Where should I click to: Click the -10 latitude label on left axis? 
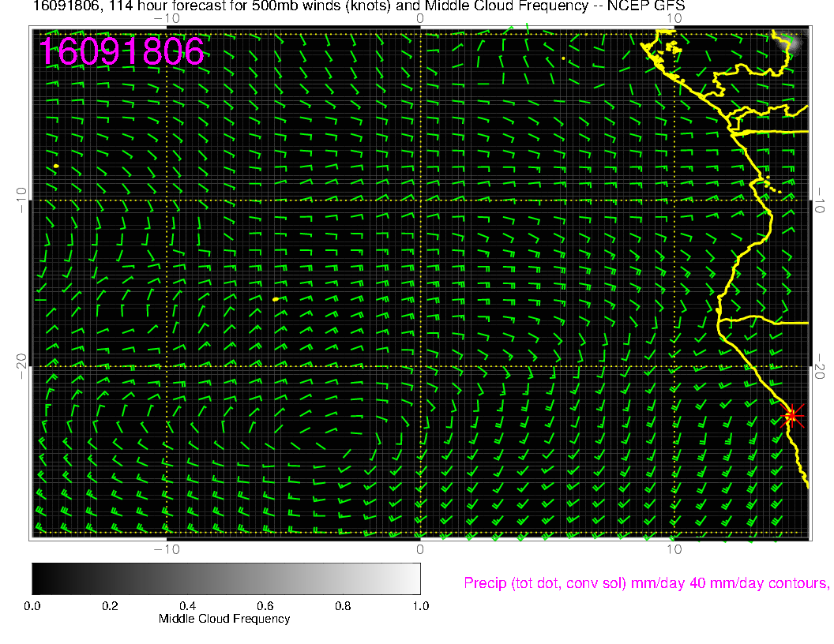pyautogui.click(x=21, y=200)
